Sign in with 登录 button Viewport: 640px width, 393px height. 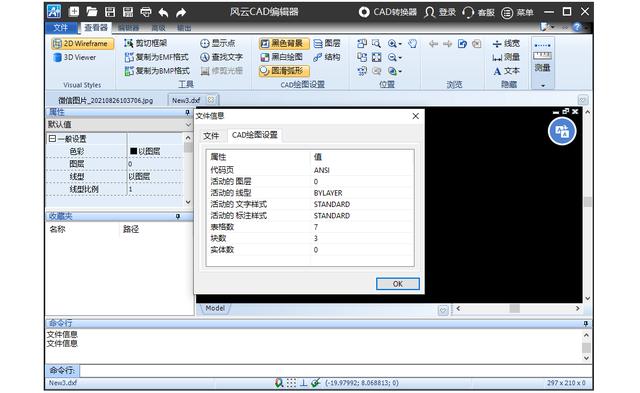(x=440, y=12)
